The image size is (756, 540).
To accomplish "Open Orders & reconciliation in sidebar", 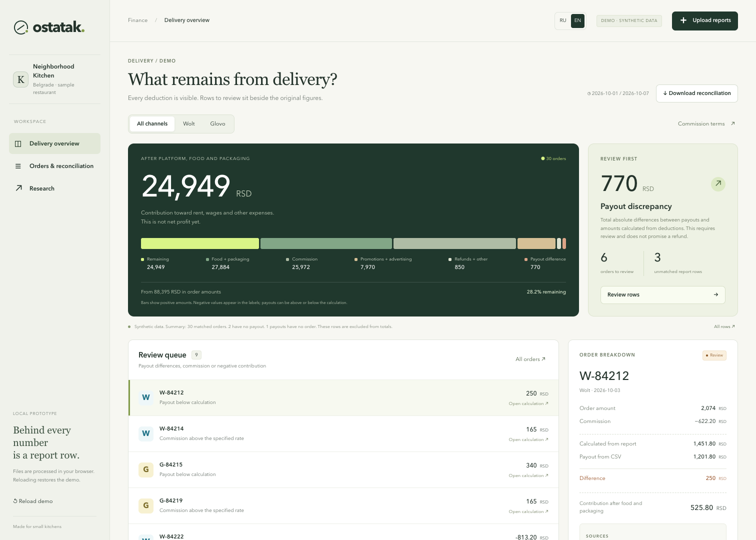I will pyautogui.click(x=54, y=166).
